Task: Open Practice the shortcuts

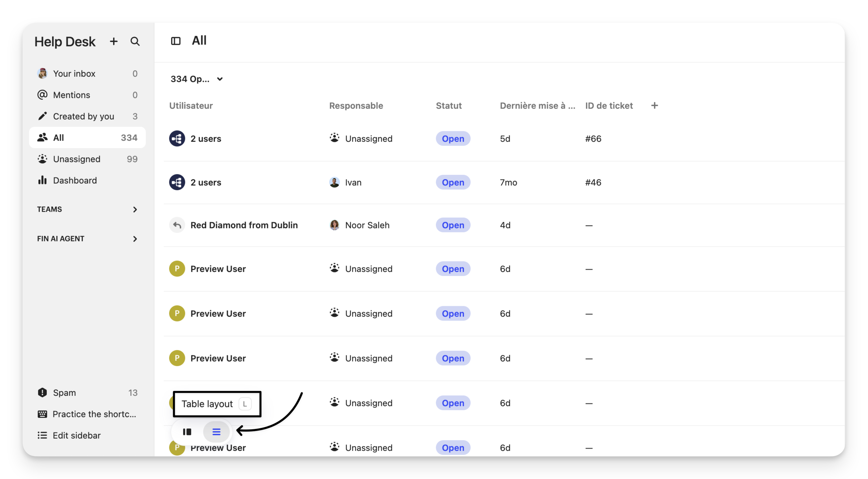Action: tap(87, 414)
